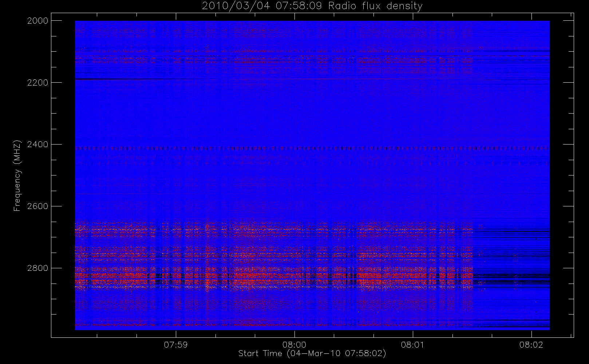
Task: Click the 08:00 time tick label
Action: click(x=294, y=345)
